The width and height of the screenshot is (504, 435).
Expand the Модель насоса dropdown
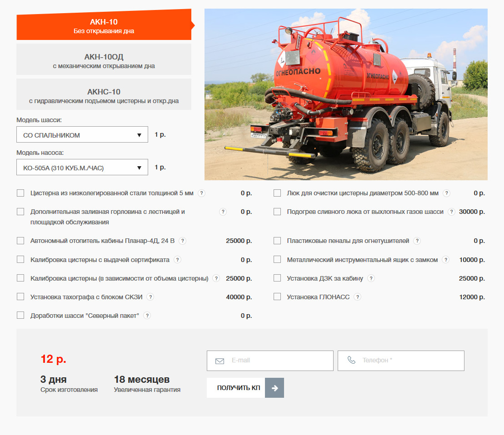click(x=82, y=168)
